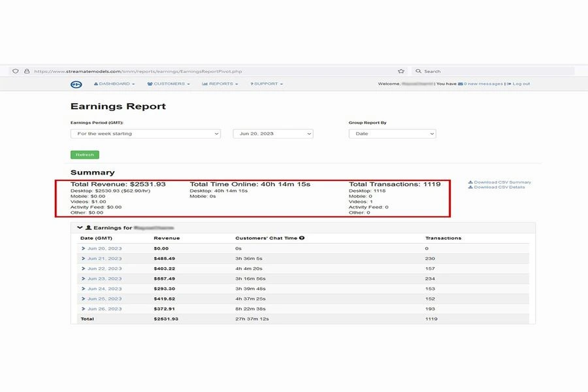Open the Earnings Period type dropdown

[146, 134]
